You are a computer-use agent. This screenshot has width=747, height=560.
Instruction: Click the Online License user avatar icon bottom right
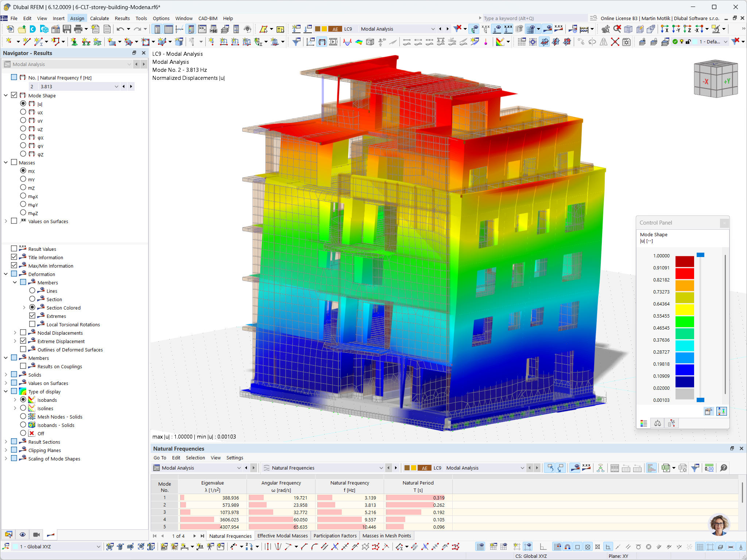pyautogui.click(x=719, y=524)
